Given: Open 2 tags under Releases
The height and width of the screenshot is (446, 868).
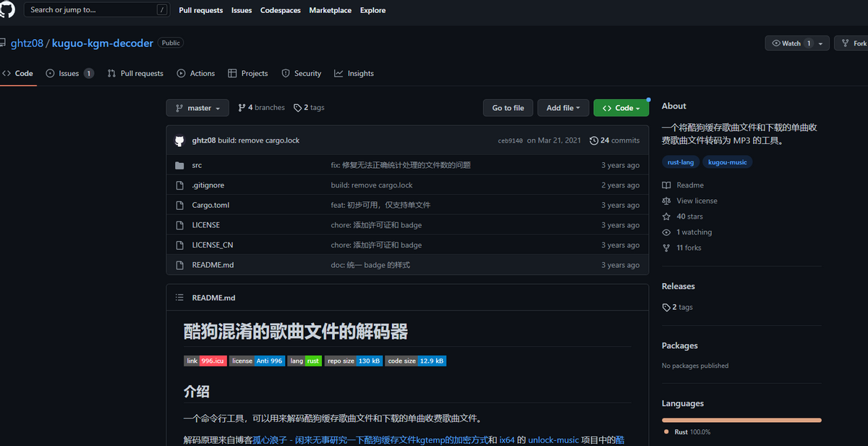Looking at the screenshot, I should 678,307.
